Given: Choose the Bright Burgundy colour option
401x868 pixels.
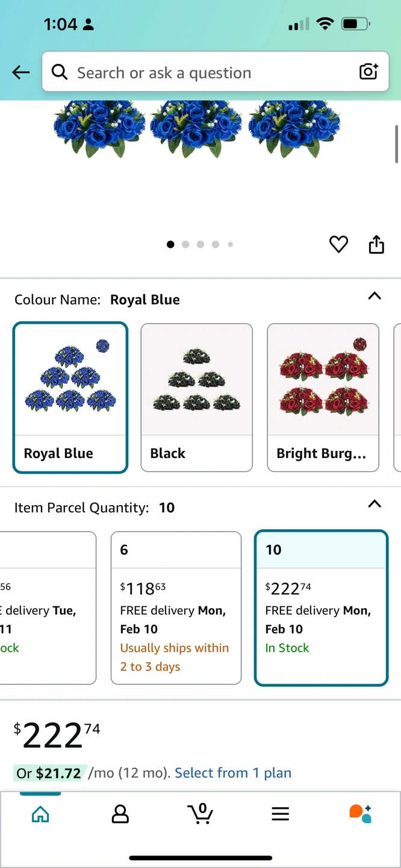Looking at the screenshot, I should (323, 398).
